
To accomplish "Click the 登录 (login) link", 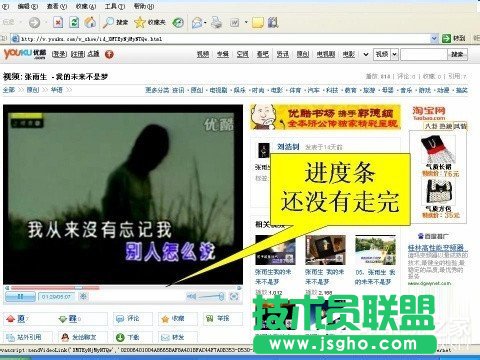I will [x=59, y=54].
